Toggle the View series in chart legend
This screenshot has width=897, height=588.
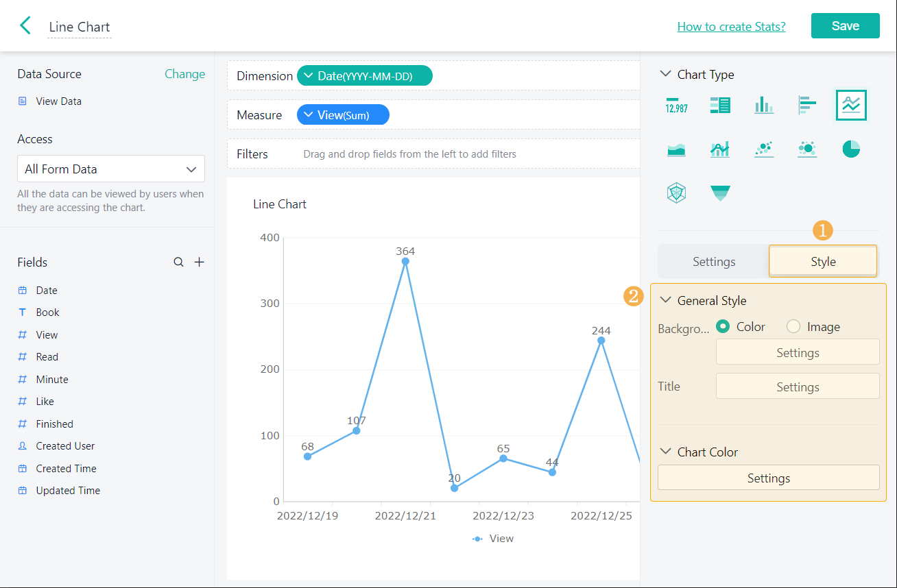(x=493, y=539)
